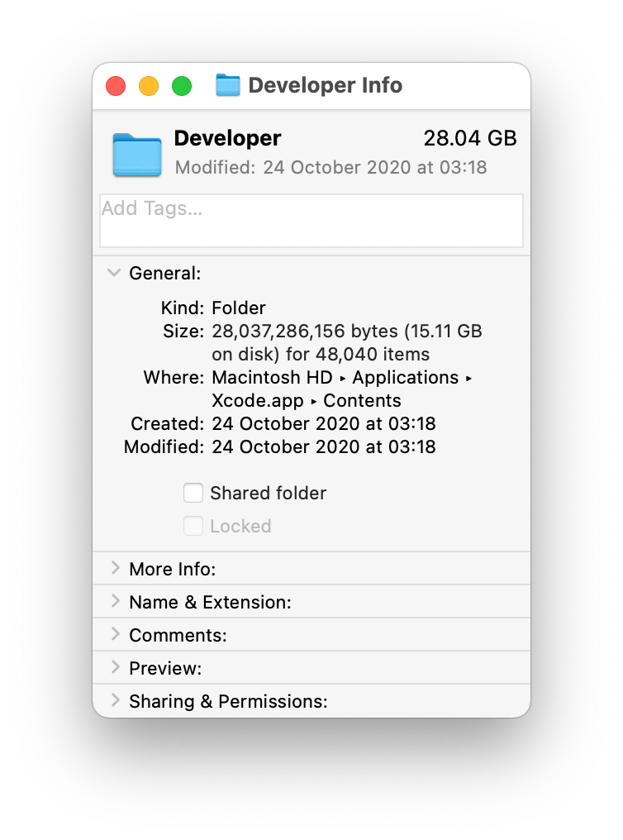Click the blue folder icon in the title bar
The image size is (623, 840).
[227, 84]
